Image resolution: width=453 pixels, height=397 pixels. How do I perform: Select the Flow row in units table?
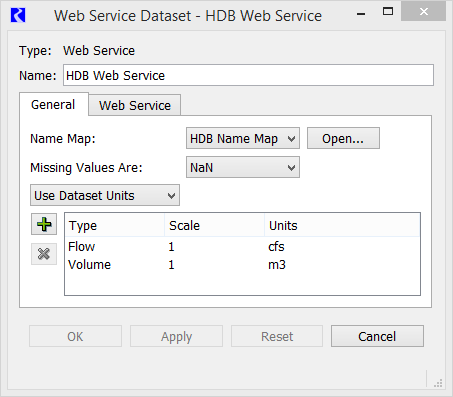(x=242, y=247)
